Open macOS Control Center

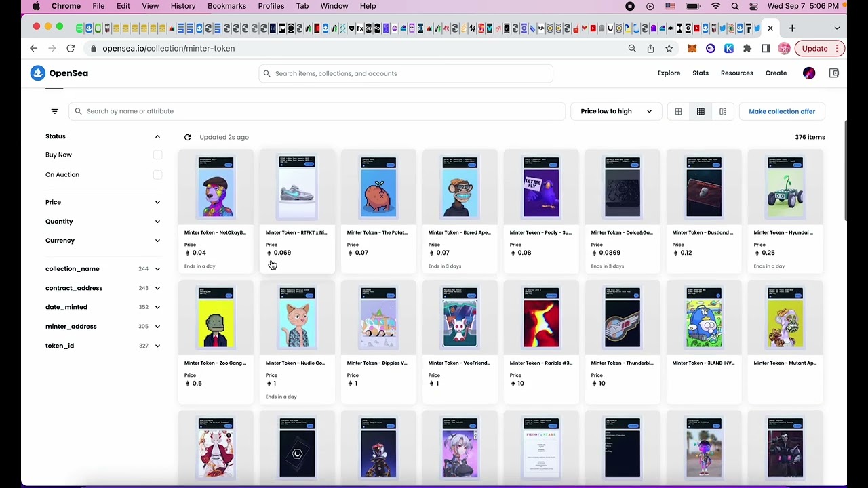coord(753,6)
